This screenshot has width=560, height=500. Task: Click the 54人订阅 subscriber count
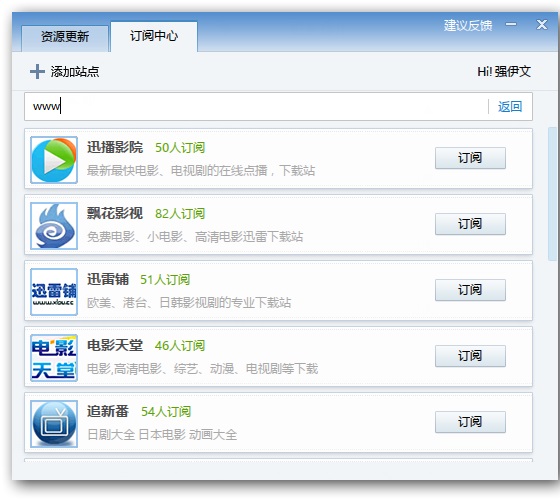pyautogui.click(x=166, y=412)
